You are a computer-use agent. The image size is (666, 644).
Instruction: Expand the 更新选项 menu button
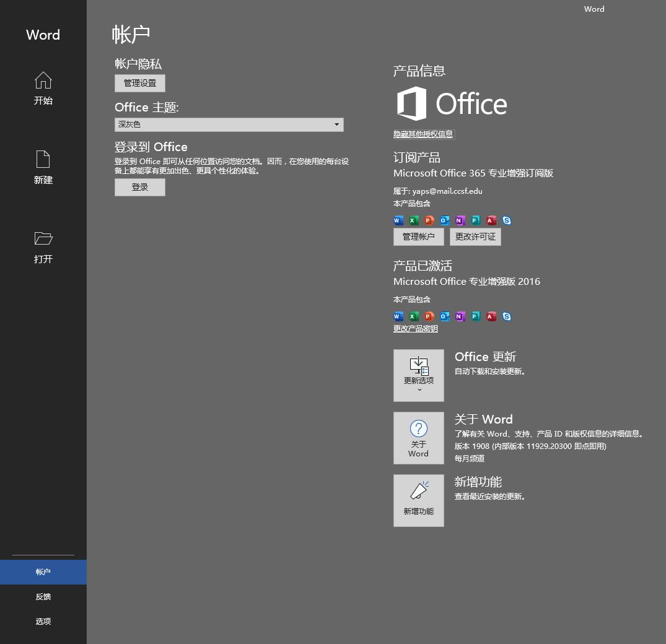pyautogui.click(x=418, y=375)
